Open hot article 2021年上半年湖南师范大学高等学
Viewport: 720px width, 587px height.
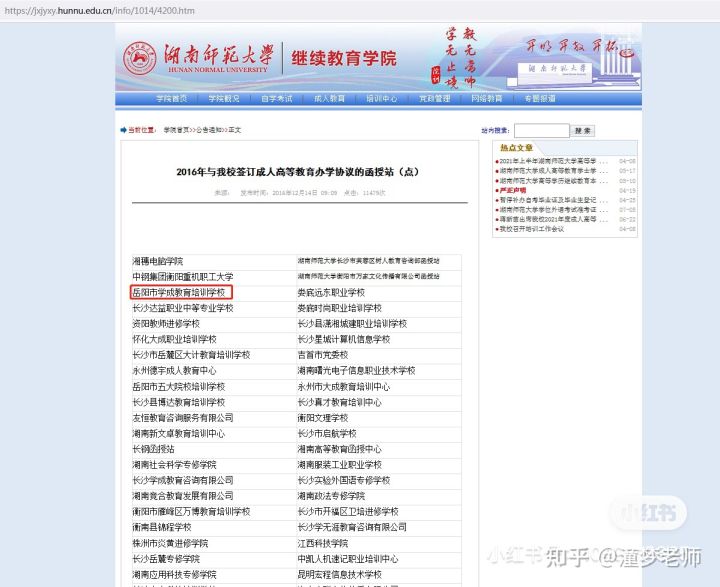pos(553,161)
